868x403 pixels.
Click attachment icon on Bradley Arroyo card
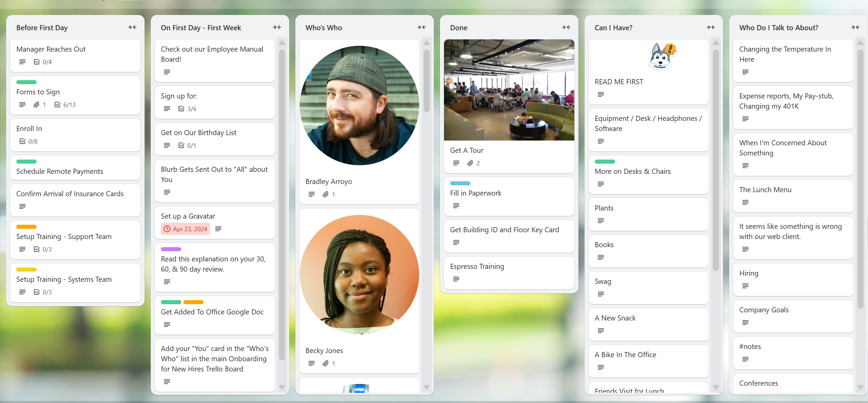point(326,194)
